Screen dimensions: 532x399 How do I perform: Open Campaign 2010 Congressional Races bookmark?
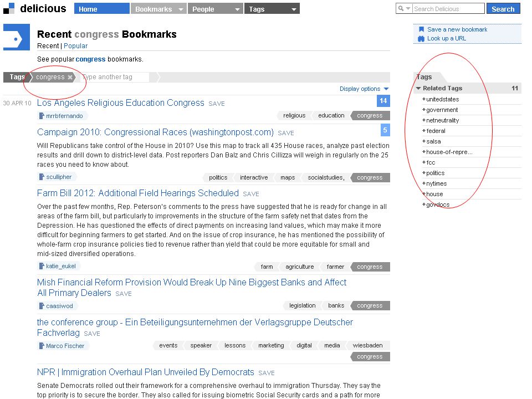[155, 132]
